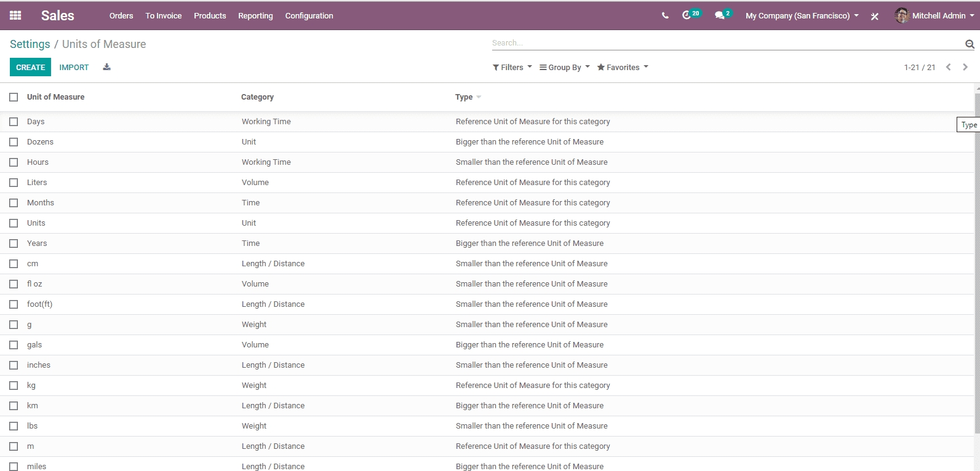Click the search magnifier icon

(970, 44)
